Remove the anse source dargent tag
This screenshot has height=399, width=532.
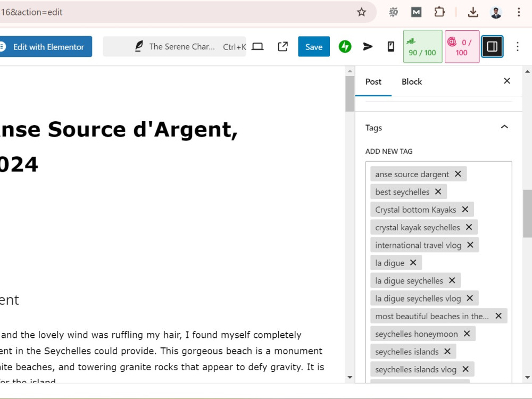pos(458,174)
